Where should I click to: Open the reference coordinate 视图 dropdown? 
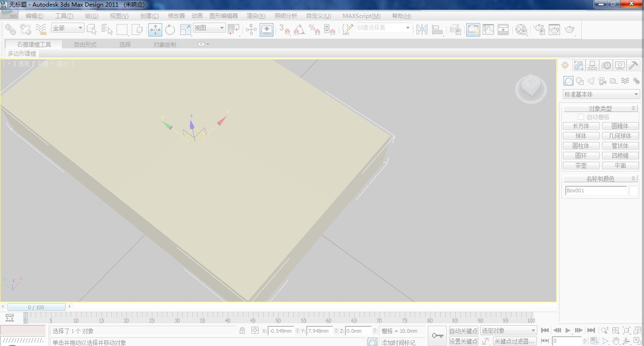209,28
